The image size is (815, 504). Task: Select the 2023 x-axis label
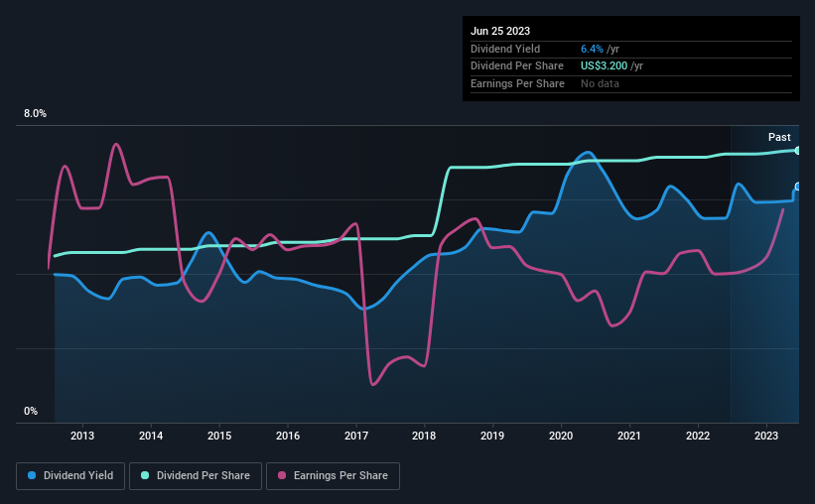click(766, 436)
